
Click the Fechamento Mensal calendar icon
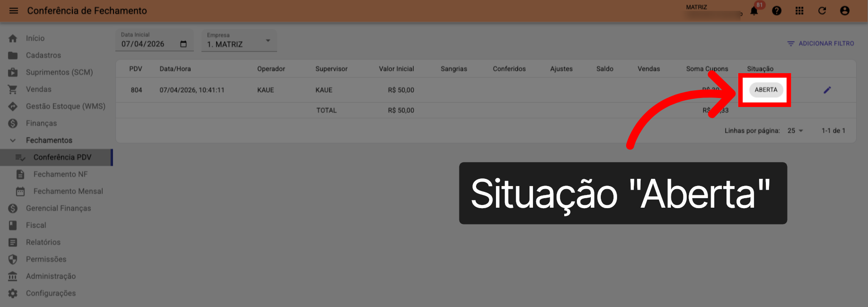pos(20,191)
